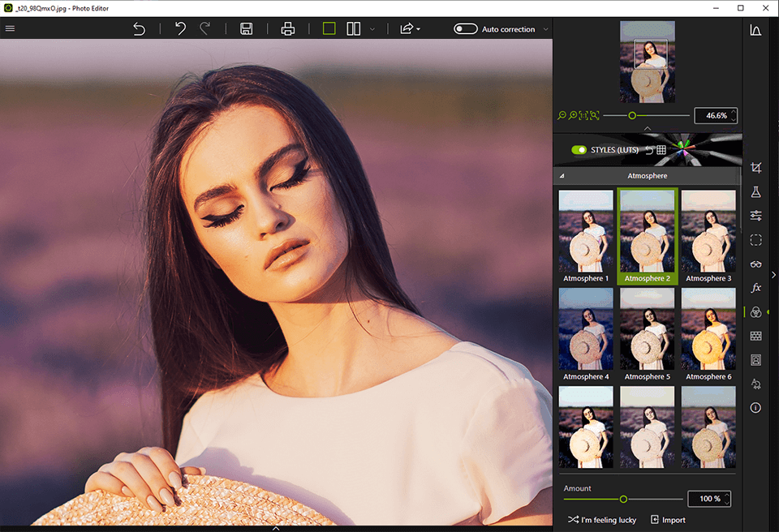
Task: Open the fx effects panel
Action: 755,288
